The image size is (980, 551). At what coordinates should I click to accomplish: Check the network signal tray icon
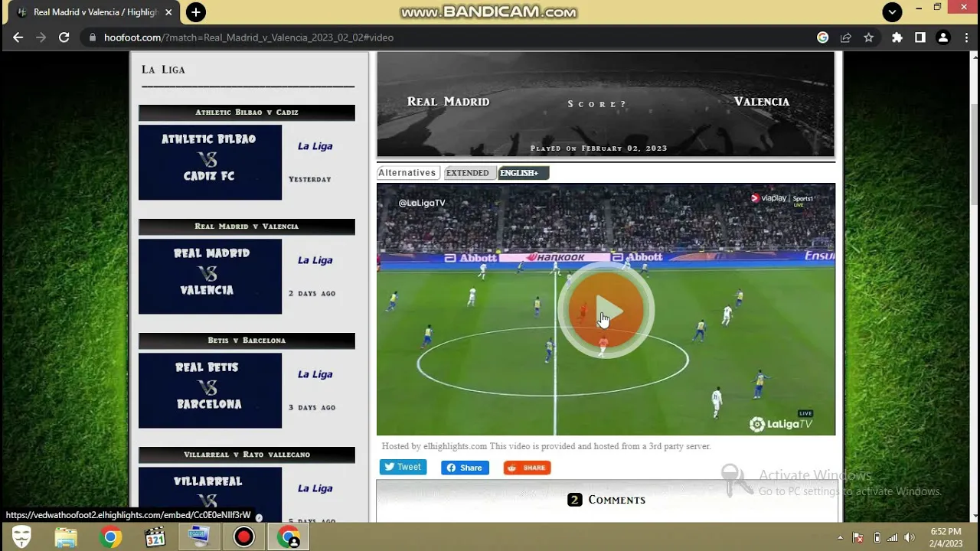[893, 537]
